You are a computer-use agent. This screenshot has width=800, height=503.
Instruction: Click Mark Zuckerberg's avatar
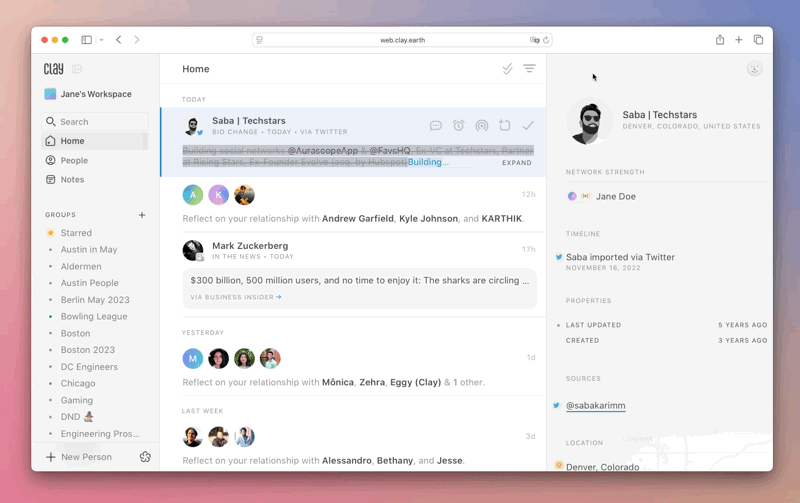coord(193,250)
